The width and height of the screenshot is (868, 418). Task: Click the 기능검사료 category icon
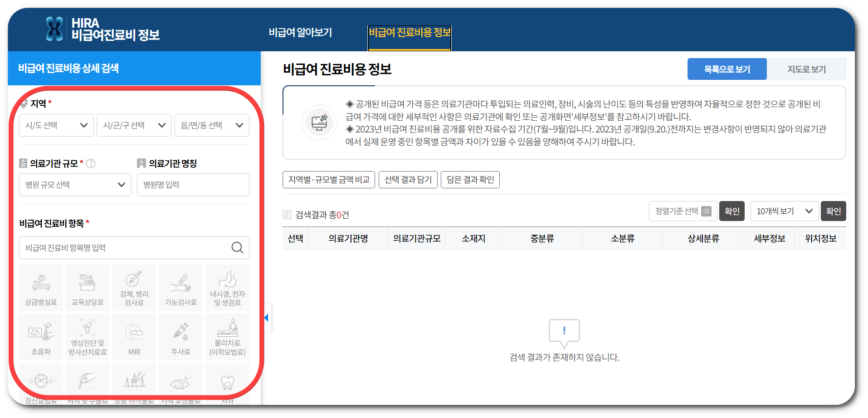pos(180,287)
